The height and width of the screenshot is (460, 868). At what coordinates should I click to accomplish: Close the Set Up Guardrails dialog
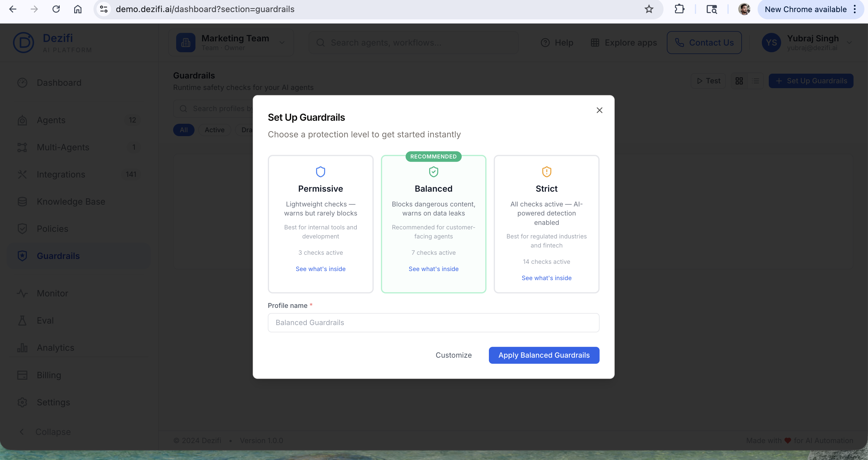(x=599, y=110)
